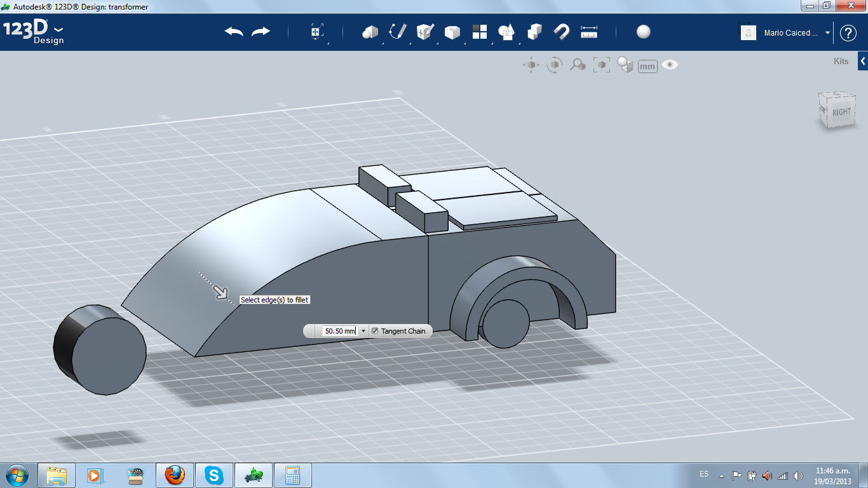The width and height of the screenshot is (868, 488).
Task: Open the Material sphere tool
Action: [x=643, y=32]
